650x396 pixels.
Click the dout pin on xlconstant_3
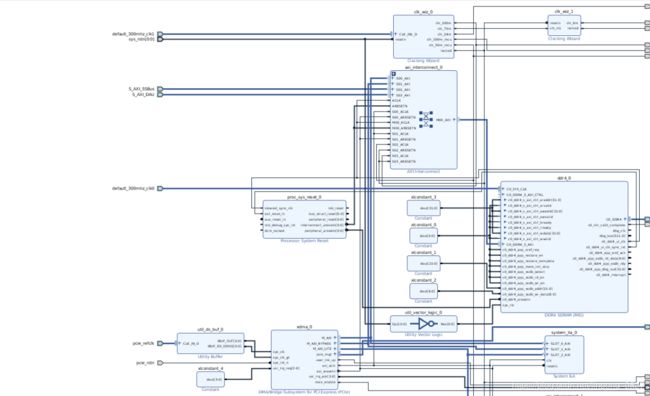tap(429, 208)
